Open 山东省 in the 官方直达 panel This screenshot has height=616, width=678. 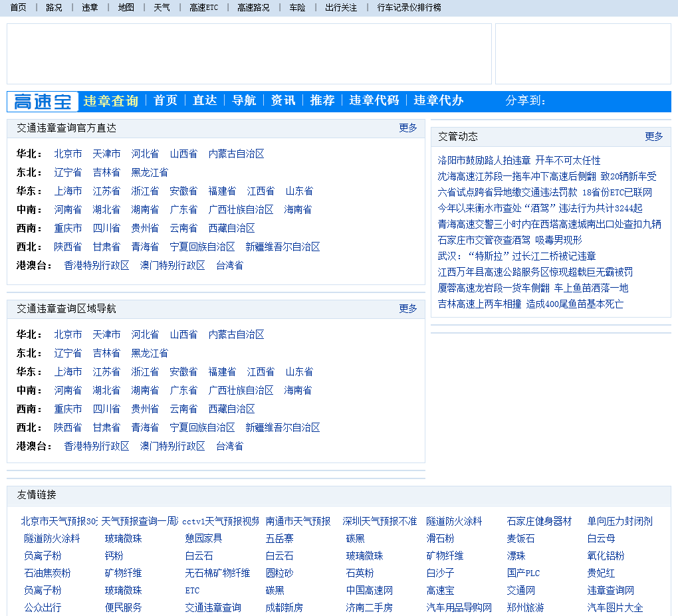point(299,191)
